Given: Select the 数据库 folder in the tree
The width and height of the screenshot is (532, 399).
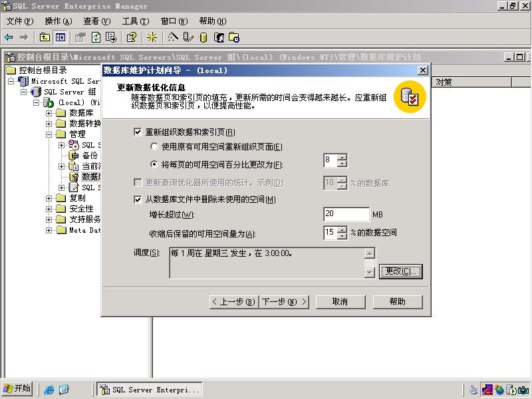Looking at the screenshot, I should (x=81, y=113).
